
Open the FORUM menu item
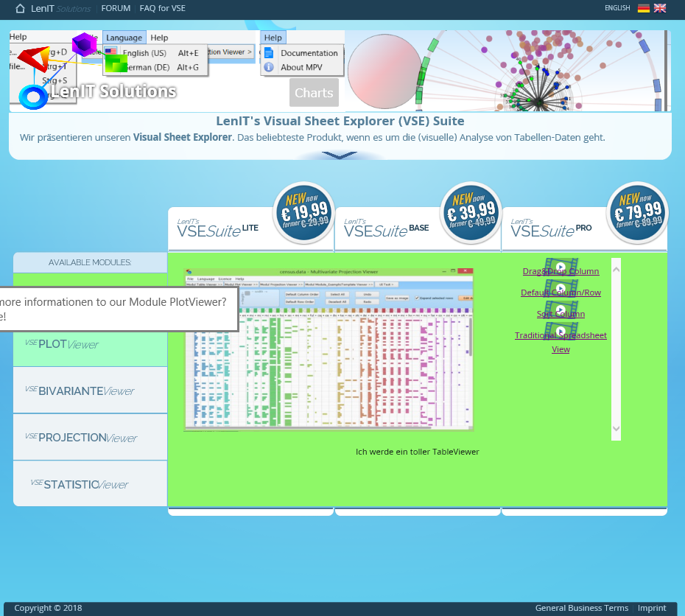pyautogui.click(x=116, y=8)
